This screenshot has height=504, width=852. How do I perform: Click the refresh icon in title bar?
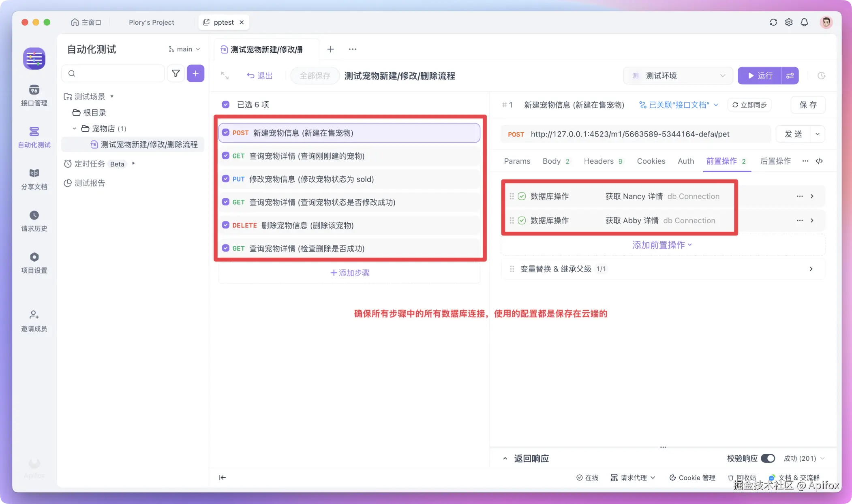coord(773,22)
